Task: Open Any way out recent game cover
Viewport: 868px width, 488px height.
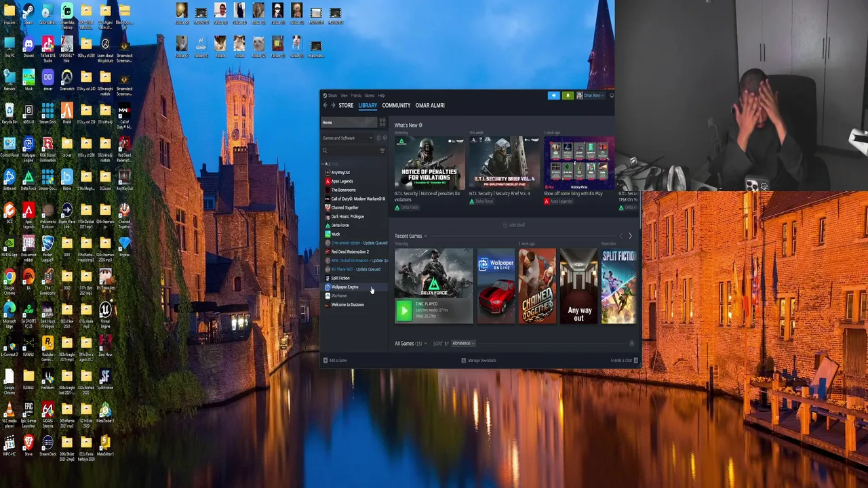Action: tap(578, 286)
